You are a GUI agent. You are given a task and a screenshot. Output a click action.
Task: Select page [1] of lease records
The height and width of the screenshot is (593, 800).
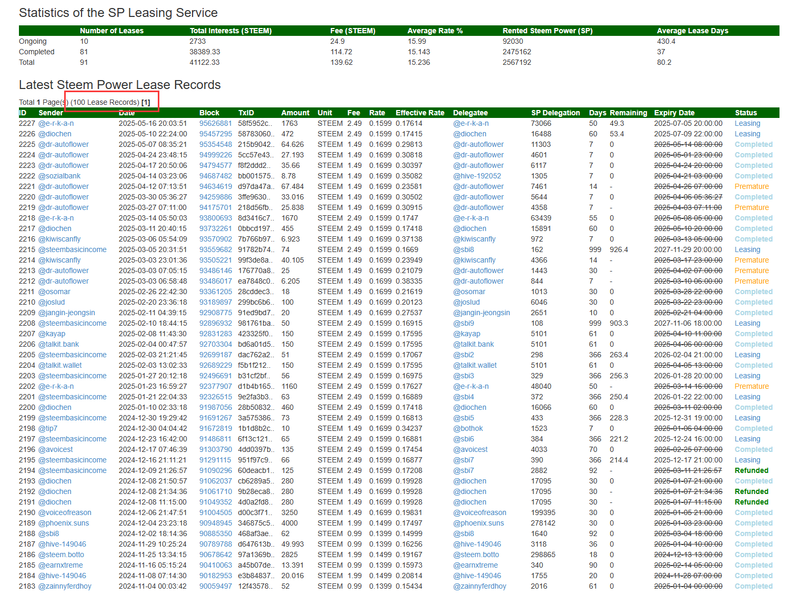coord(146,102)
